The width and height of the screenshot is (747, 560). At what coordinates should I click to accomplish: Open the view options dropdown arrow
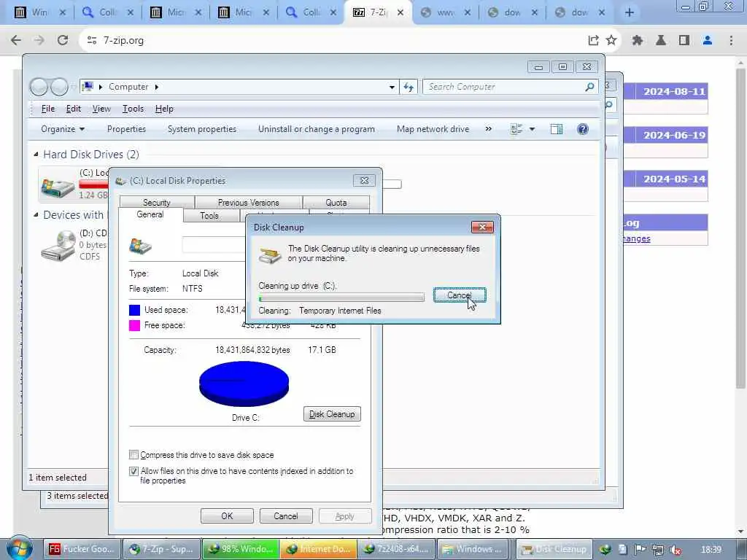(x=532, y=129)
